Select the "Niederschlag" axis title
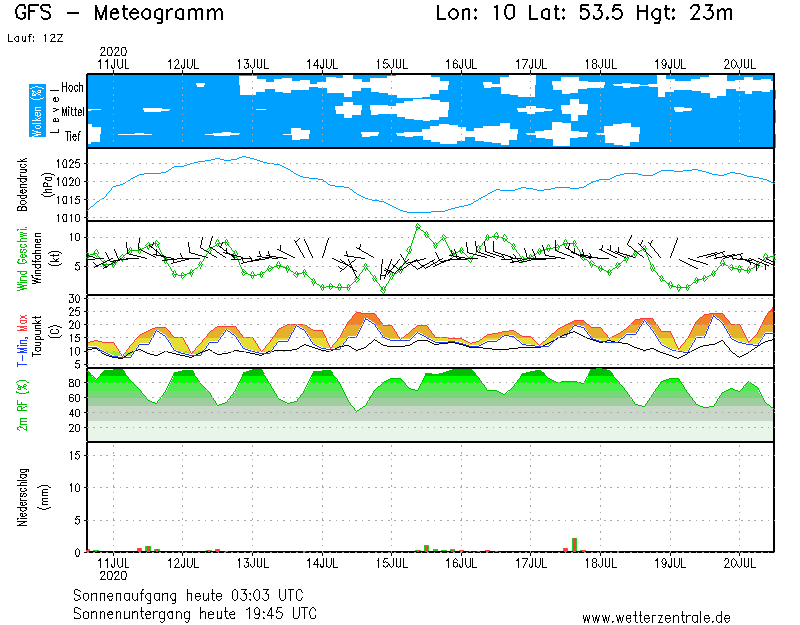 (x=22, y=497)
